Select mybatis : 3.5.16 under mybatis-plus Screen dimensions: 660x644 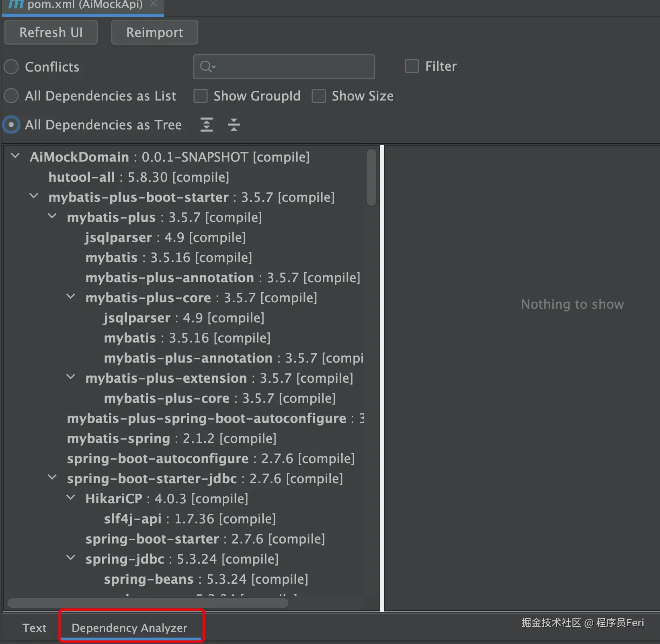(168, 258)
